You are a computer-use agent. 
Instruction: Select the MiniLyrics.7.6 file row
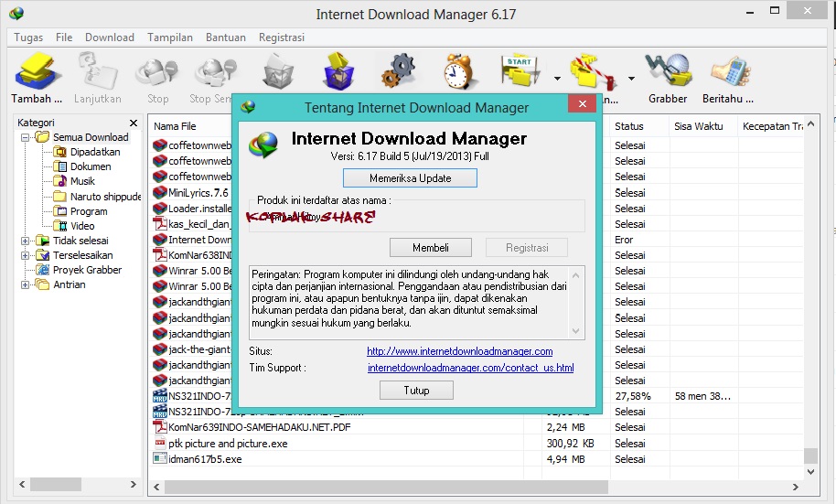tap(198, 193)
